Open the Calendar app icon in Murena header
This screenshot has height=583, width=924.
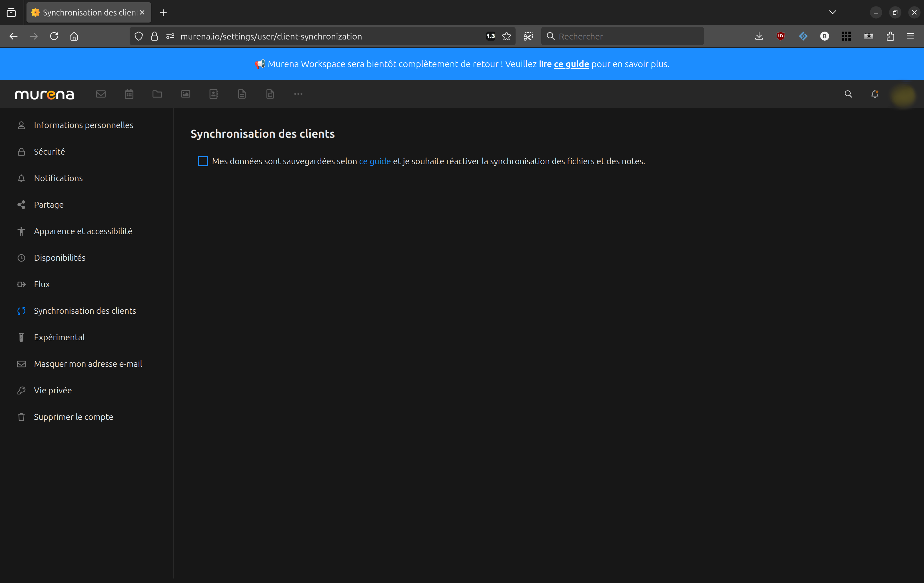tap(129, 94)
